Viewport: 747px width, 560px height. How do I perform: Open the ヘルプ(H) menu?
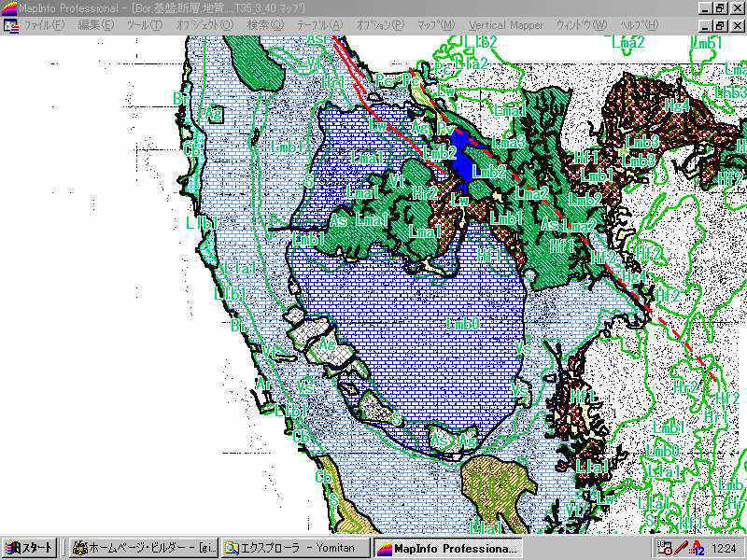pyautogui.click(x=638, y=25)
